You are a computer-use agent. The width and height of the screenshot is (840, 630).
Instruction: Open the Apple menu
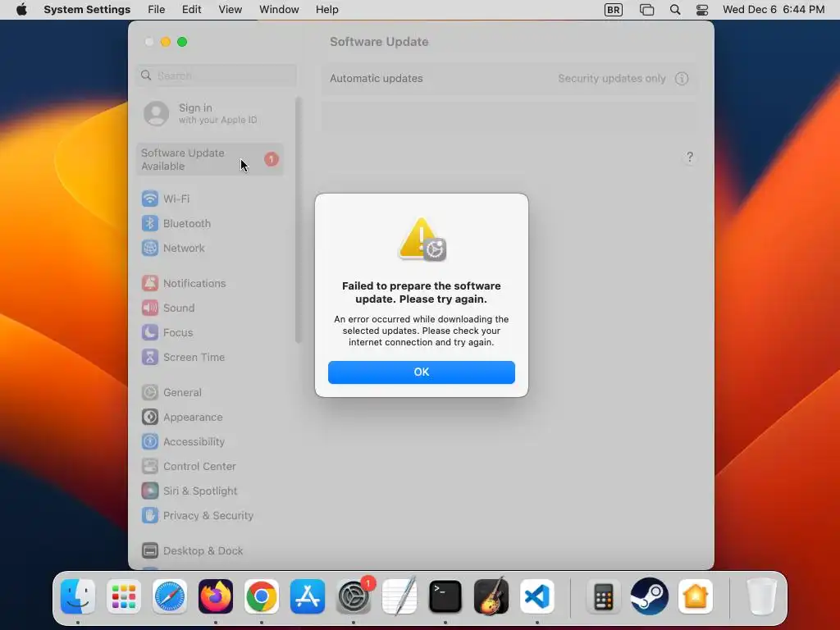21,10
